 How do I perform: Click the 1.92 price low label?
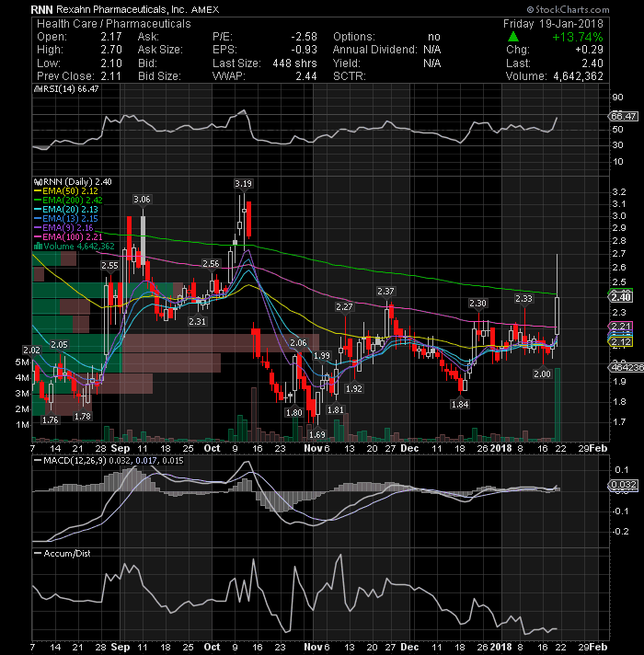(x=354, y=388)
